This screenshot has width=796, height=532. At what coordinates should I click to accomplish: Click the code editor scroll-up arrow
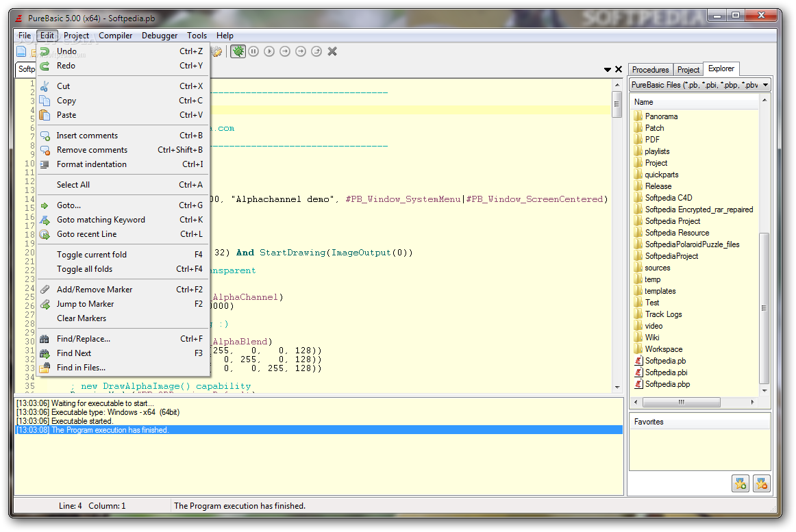point(617,85)
